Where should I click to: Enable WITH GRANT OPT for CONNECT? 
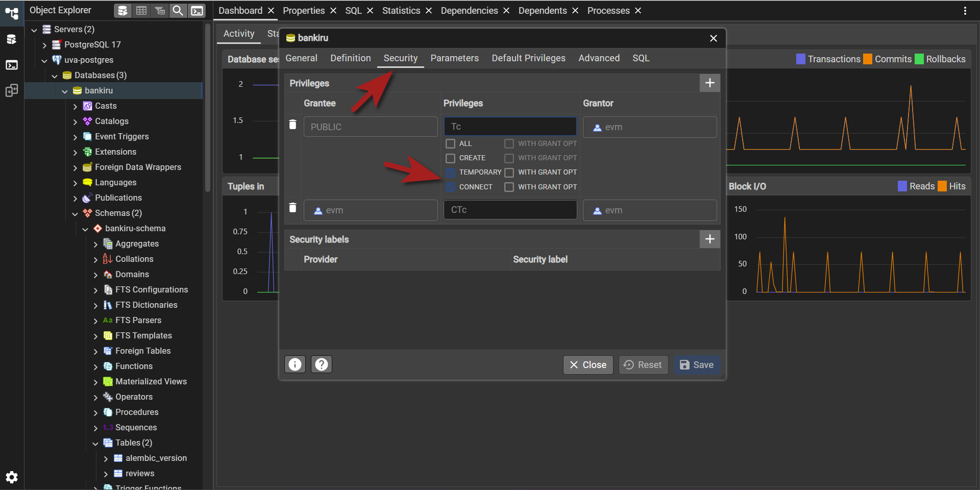point(509,187)
